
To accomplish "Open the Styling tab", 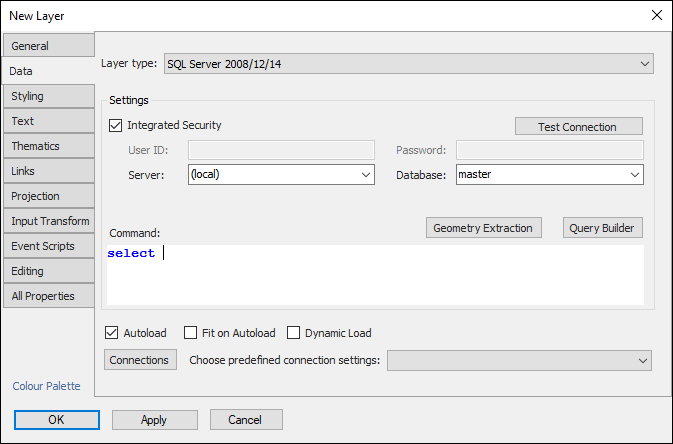I will click(48, 96).
